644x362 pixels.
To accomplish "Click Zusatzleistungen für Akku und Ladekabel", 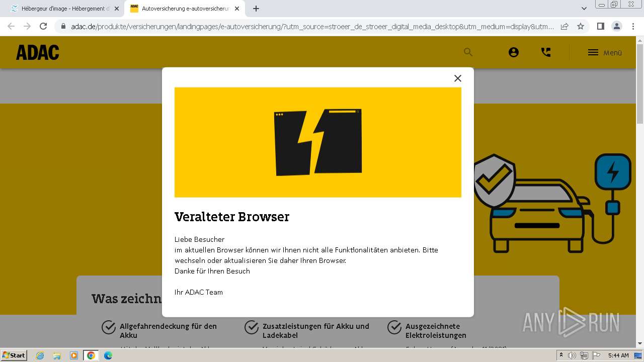I will click(316, 330).
